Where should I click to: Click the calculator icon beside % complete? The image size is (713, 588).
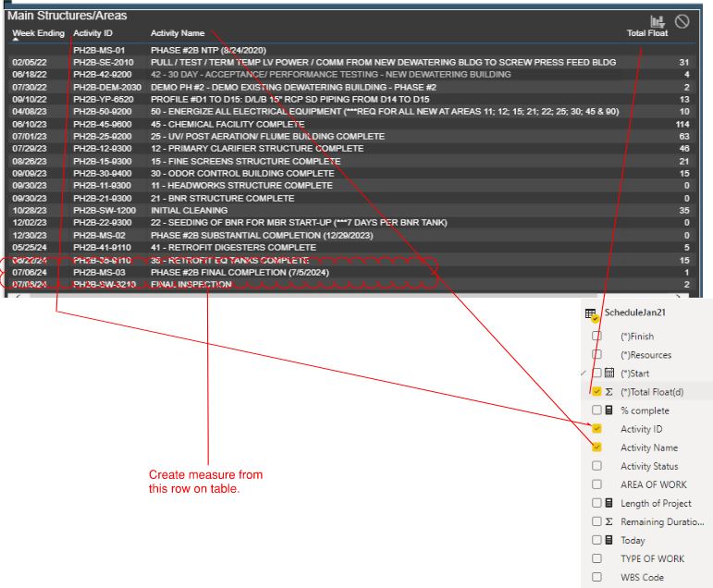point(609,410)
